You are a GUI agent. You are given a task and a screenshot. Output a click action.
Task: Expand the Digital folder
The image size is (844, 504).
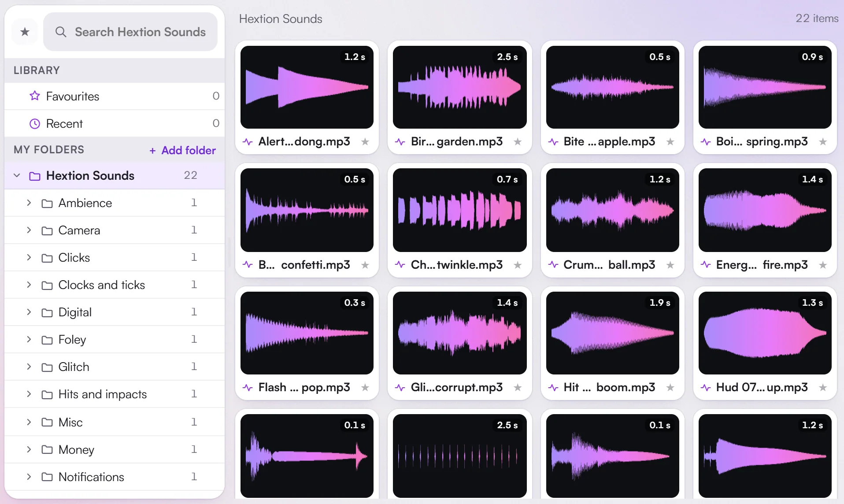[x=29, y=312]
